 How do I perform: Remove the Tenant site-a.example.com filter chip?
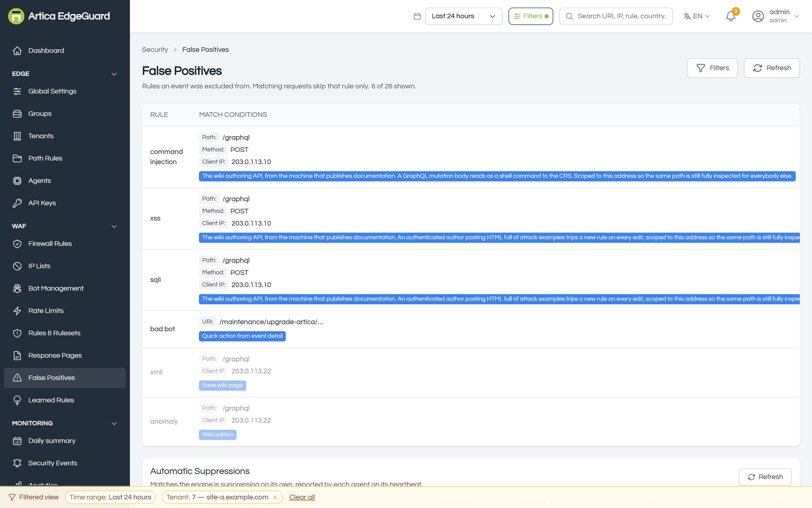click(275, 497)
